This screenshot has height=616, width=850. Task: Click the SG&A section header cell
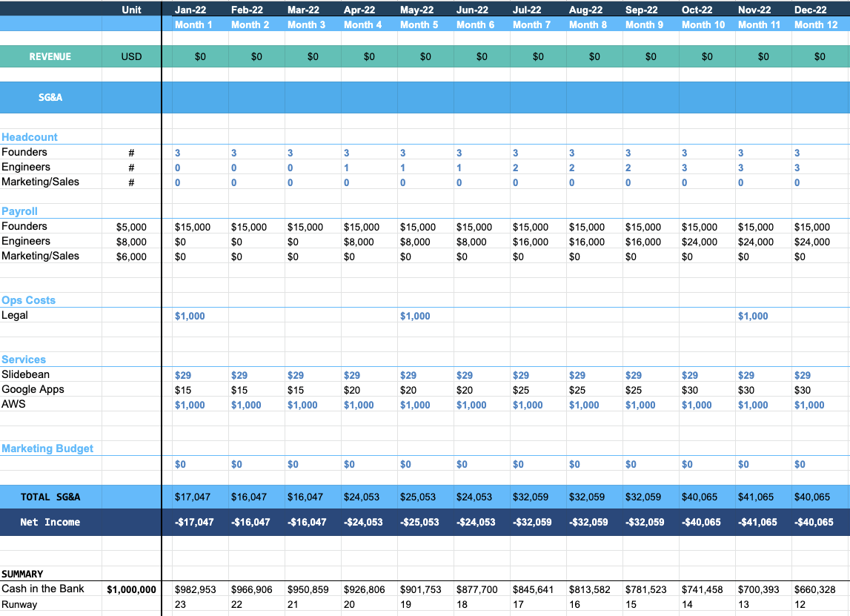50,98
